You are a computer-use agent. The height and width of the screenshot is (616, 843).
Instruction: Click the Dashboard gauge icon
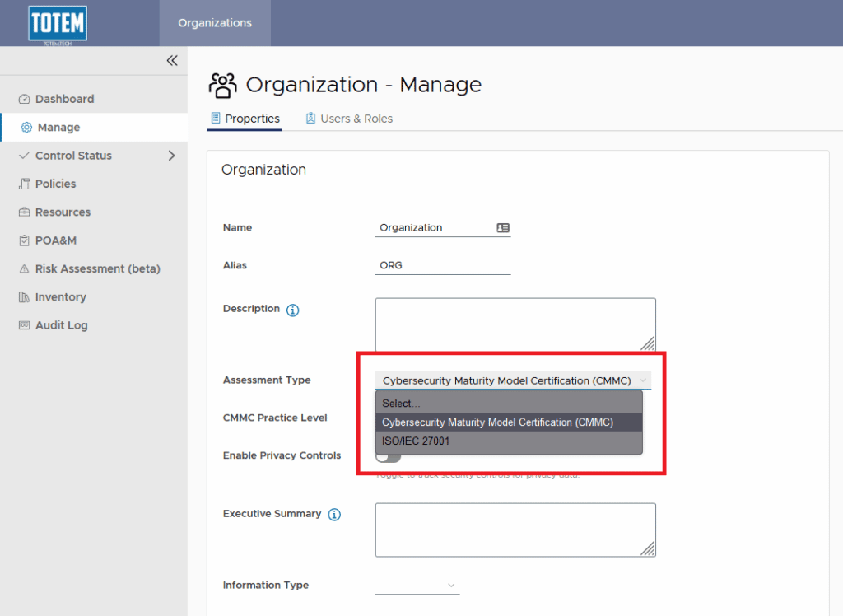click(x=24, y=99)
